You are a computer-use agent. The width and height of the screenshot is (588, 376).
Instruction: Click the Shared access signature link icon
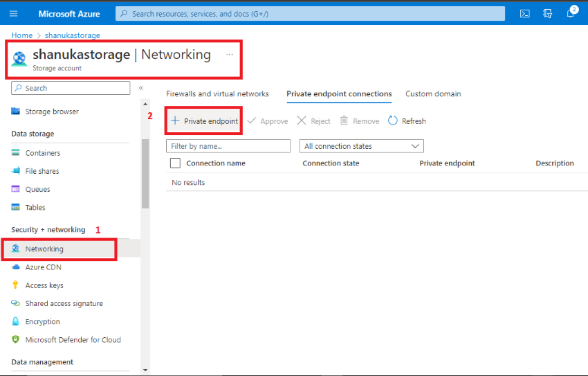15,303
